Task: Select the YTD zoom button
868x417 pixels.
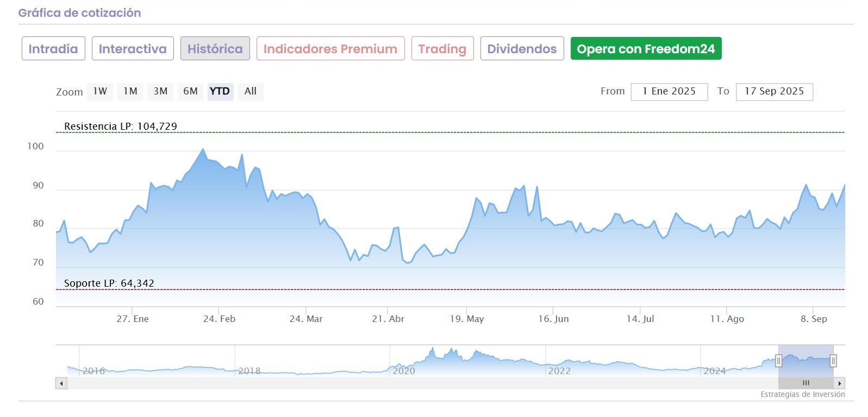Action: (x=220, y=91)
